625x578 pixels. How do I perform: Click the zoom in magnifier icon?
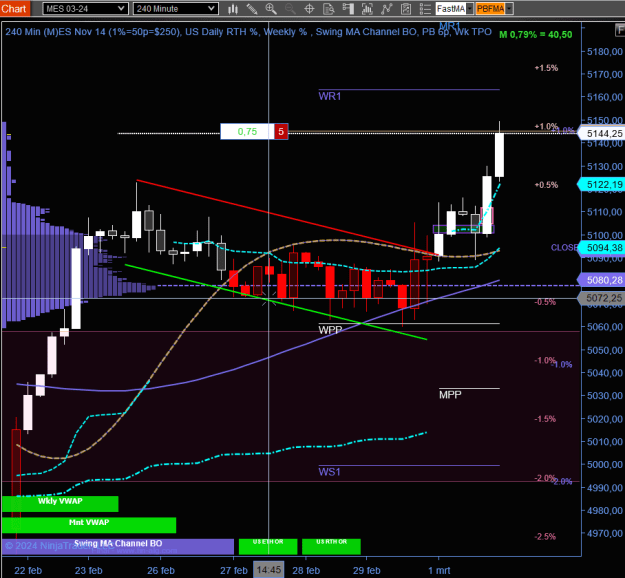[x=271, y=9]
